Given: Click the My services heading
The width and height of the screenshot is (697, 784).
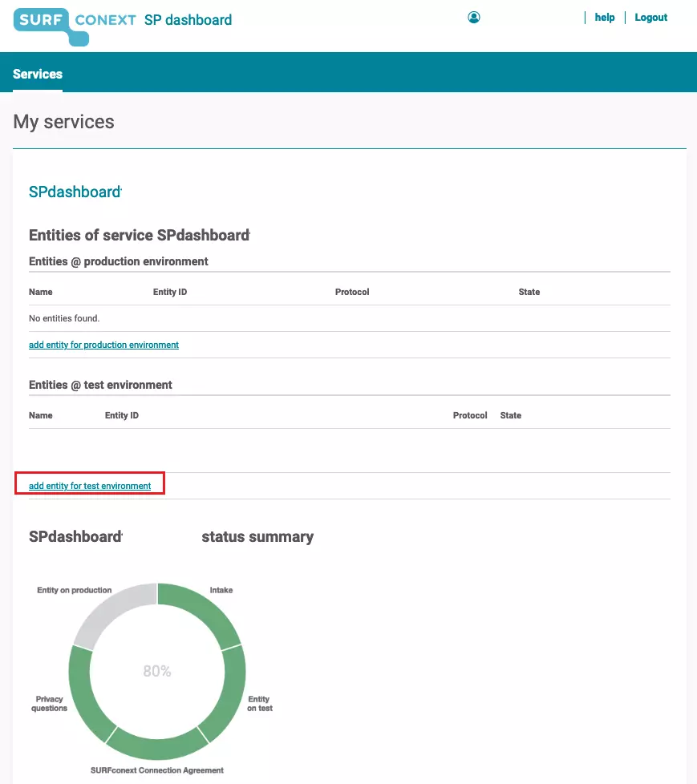Looking at the screenshot, I should pyautogui.click(x=63, y=122).
